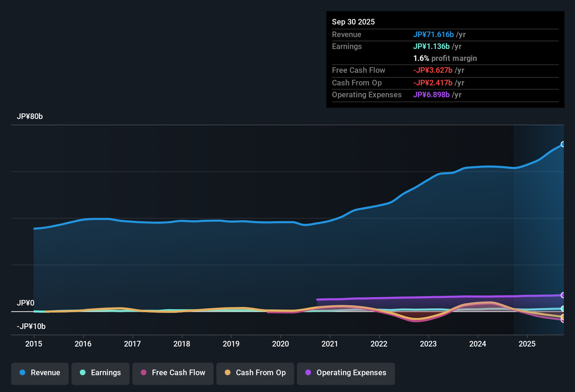
Task: Click the purple Operating Expenses legend dot
Action: click(x=308, y=373)
